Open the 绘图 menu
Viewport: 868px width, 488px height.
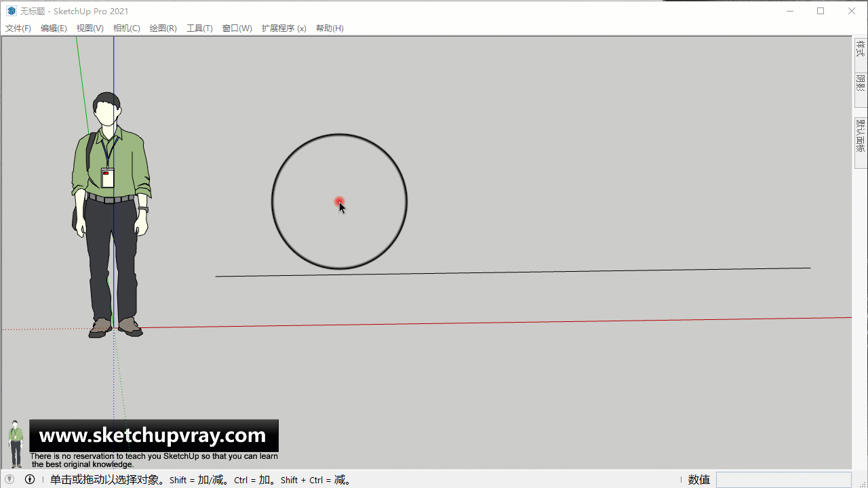[x=163, y=28]
